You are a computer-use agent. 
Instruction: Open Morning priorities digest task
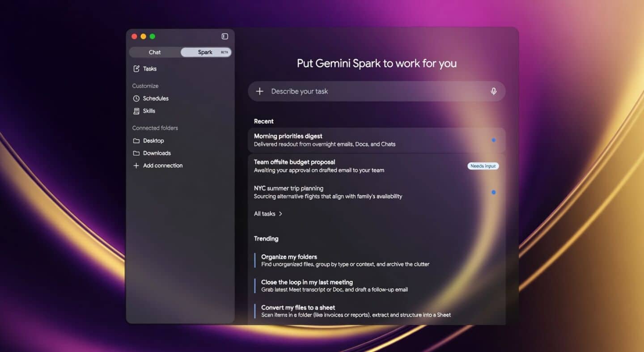coord(377,140)
